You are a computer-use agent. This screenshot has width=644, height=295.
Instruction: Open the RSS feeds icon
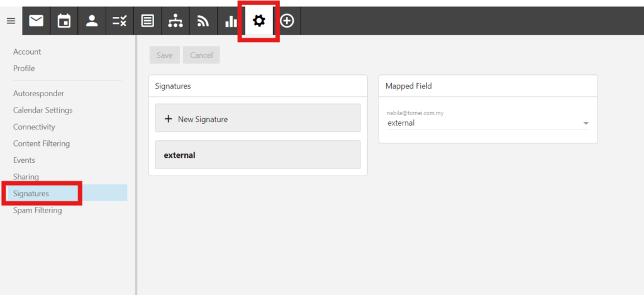203,21
